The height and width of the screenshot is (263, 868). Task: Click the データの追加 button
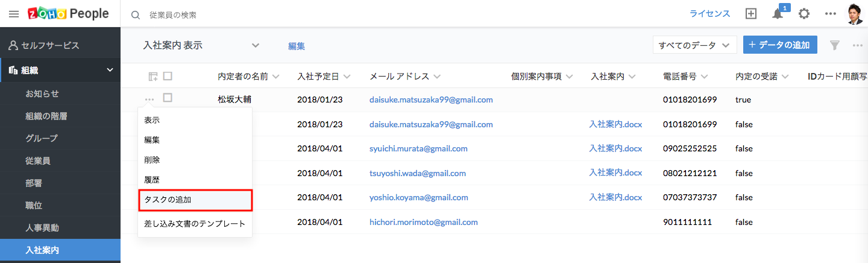780,45
